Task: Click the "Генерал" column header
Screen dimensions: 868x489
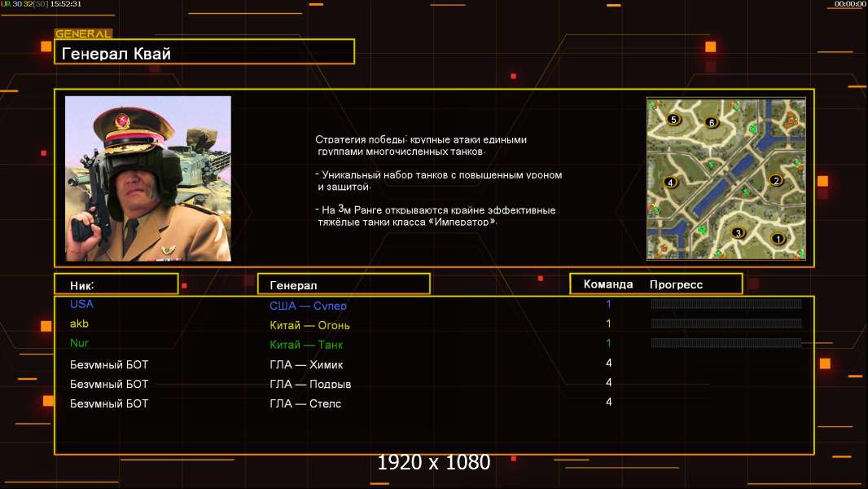Action: click(344, 284)
